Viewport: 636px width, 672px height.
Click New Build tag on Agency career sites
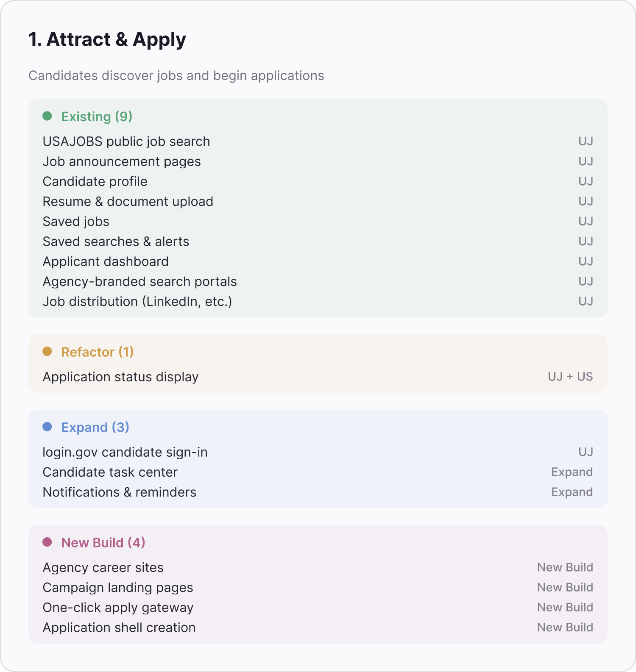565,567
